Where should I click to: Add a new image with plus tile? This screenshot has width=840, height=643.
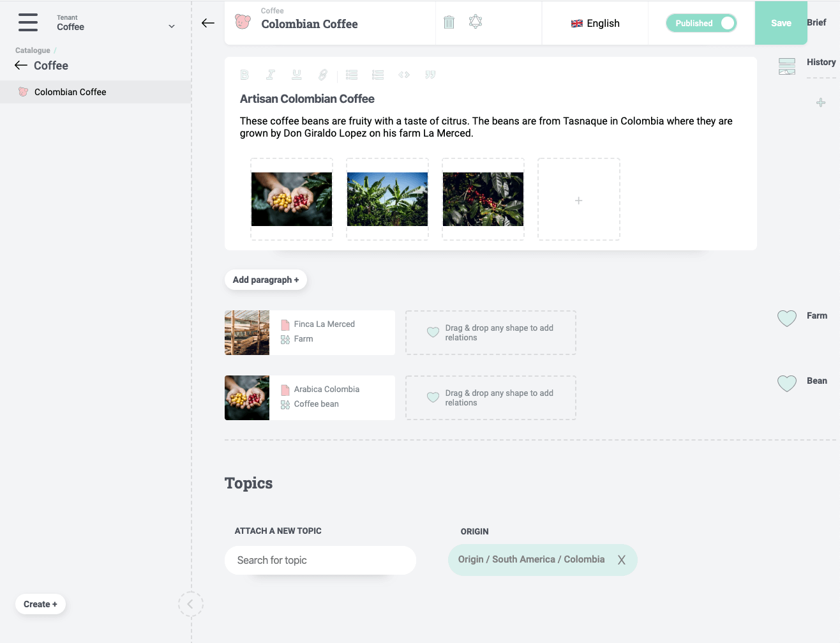(579, 200)
